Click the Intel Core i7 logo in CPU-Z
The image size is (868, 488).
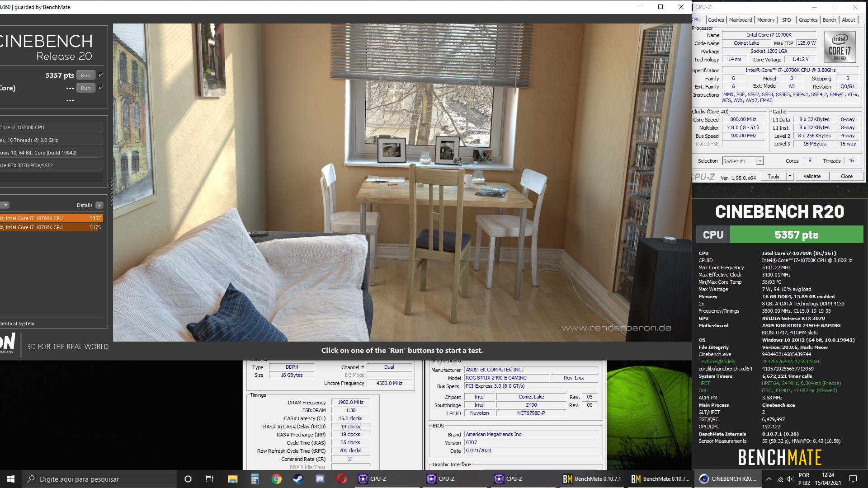pos(840,47)
